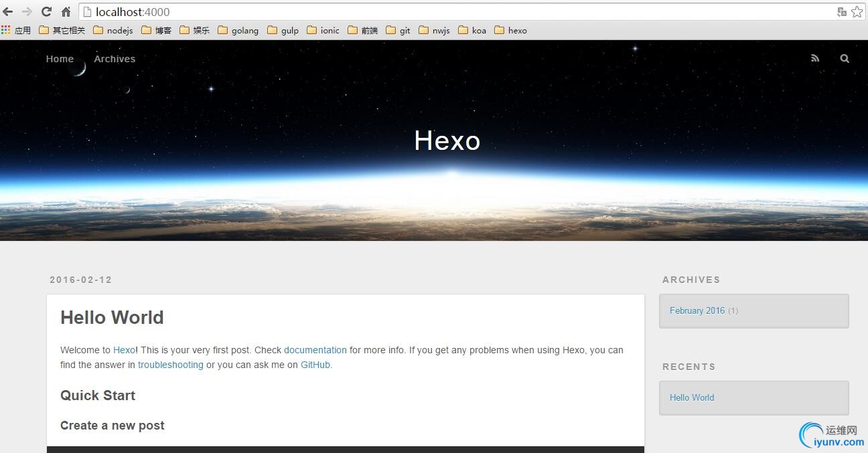Follow the documentation link
The width and height of the screenshot is (868, 453).
(315, 350)
